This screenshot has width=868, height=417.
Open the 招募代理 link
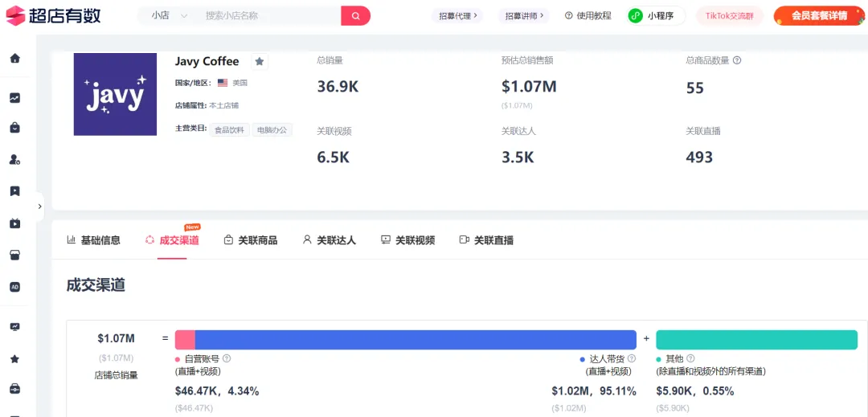tap(458, 15)
